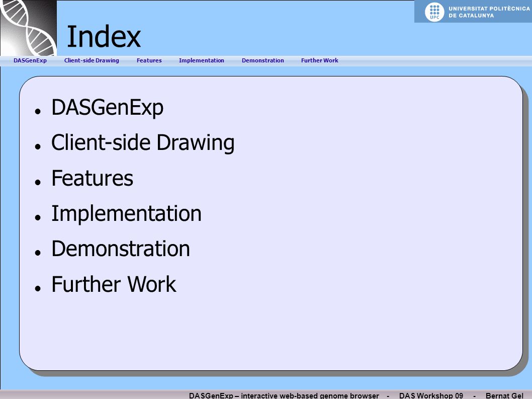Click footer text DASGenExp – interactive web-based genome browser
Viewport: 532px width, 399px height.
point(284,395)
